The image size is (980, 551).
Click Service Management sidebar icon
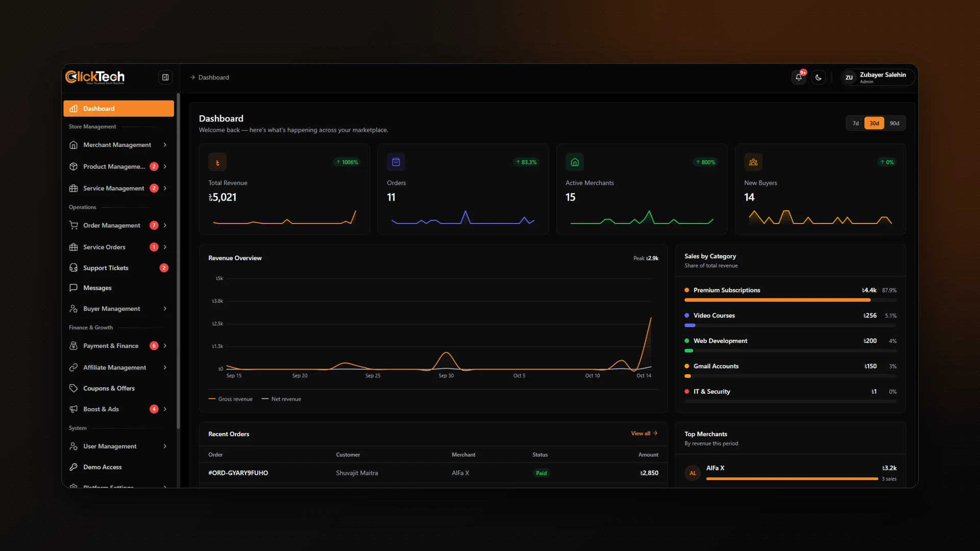[x=73, y=188]
